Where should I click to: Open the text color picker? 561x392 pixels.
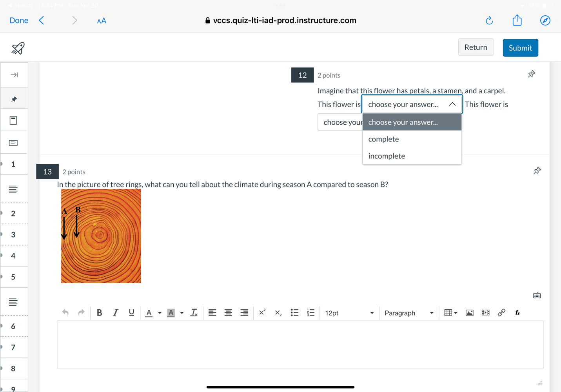click(x=159, y=313)
